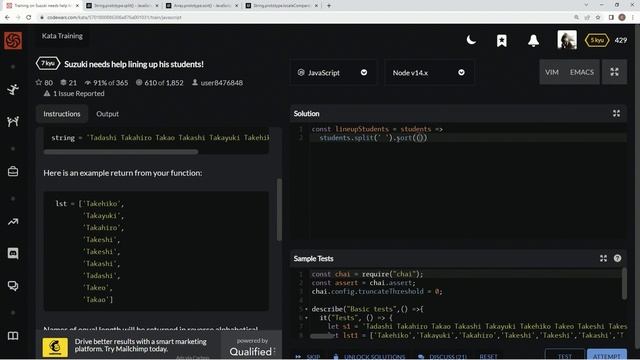Switch to the second browser tab String.prototype

[122, 6]
